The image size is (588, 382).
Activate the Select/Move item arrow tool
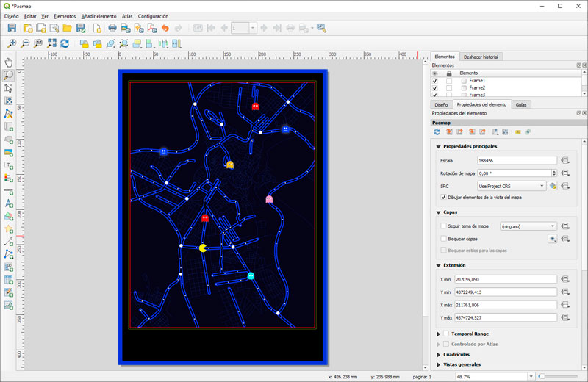8,88
